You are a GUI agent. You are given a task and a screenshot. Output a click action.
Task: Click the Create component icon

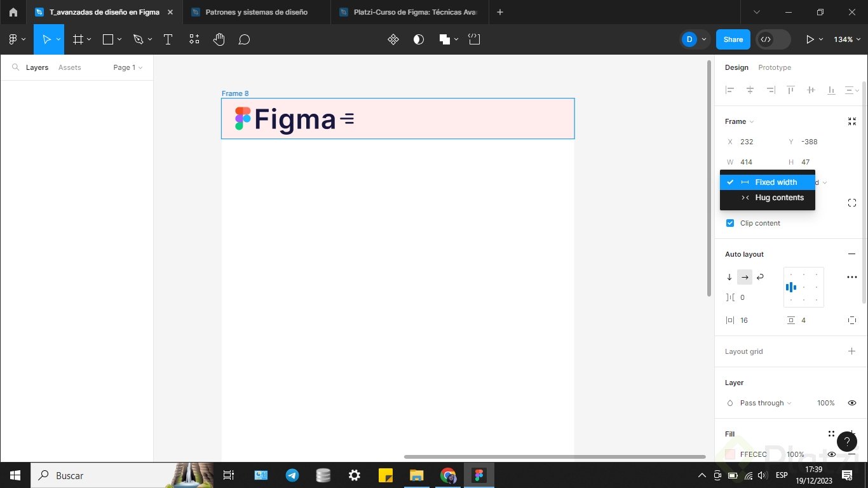393,39
